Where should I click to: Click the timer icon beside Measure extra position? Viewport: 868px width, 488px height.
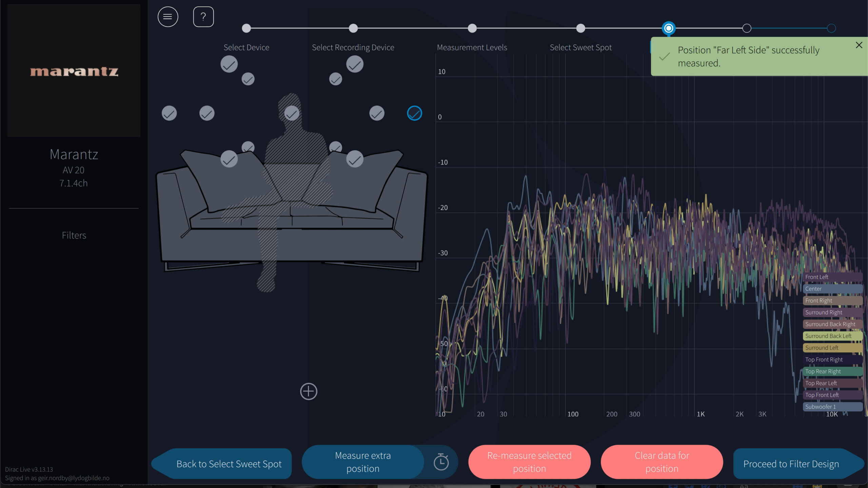(x=441, y=462)
